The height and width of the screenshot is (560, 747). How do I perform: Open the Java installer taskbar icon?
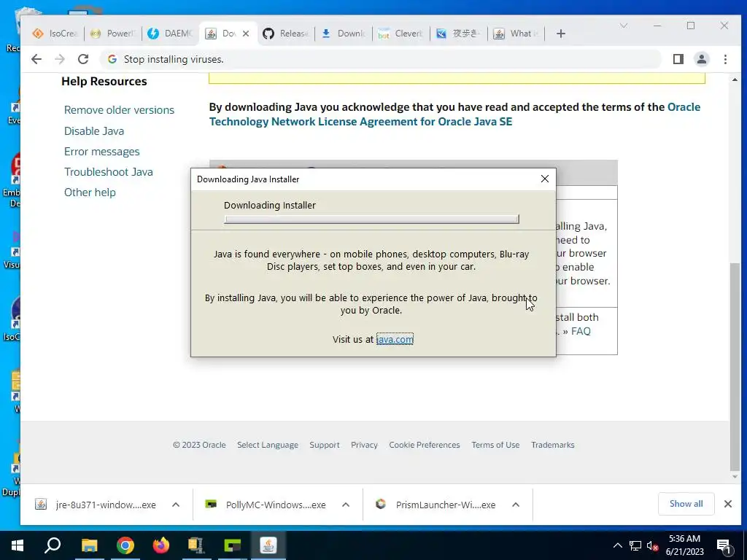(268, 545)
